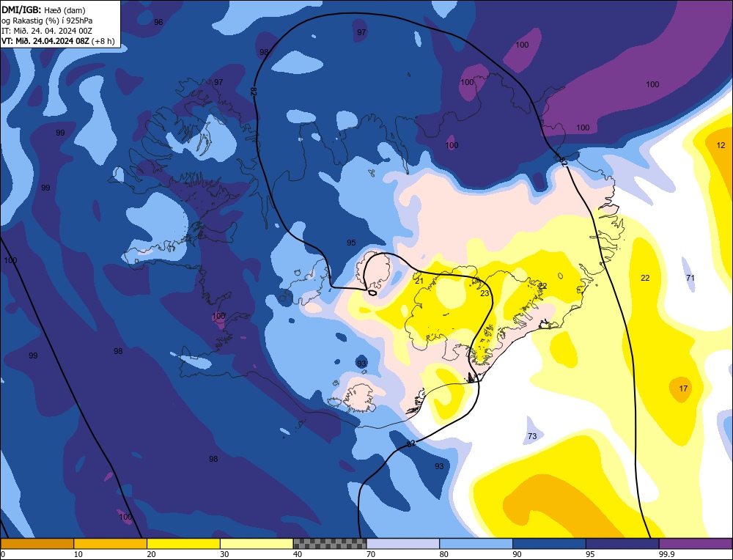The height and width of the screenshot is (560, 733).
Task: Click the 95 humidity value on the map
Action: [351, 243]
